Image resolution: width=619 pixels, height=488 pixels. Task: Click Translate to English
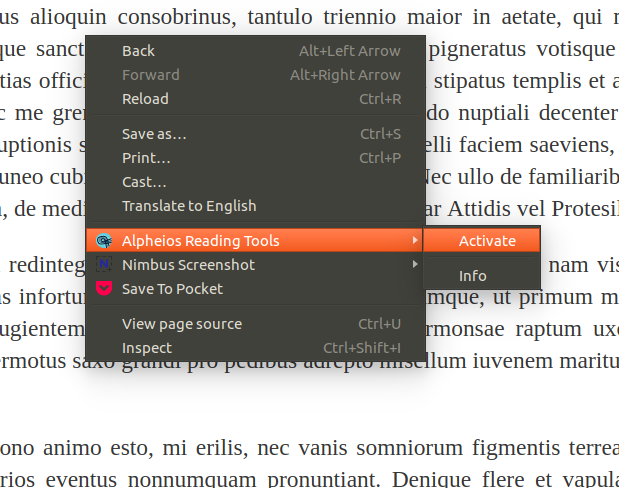[x=256, y=206]
